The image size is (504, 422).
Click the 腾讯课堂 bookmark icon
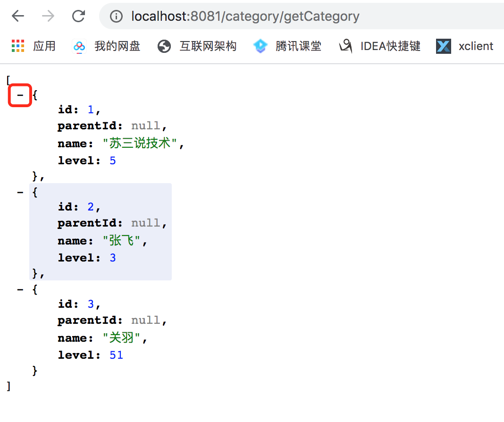[x=260, y=46]
